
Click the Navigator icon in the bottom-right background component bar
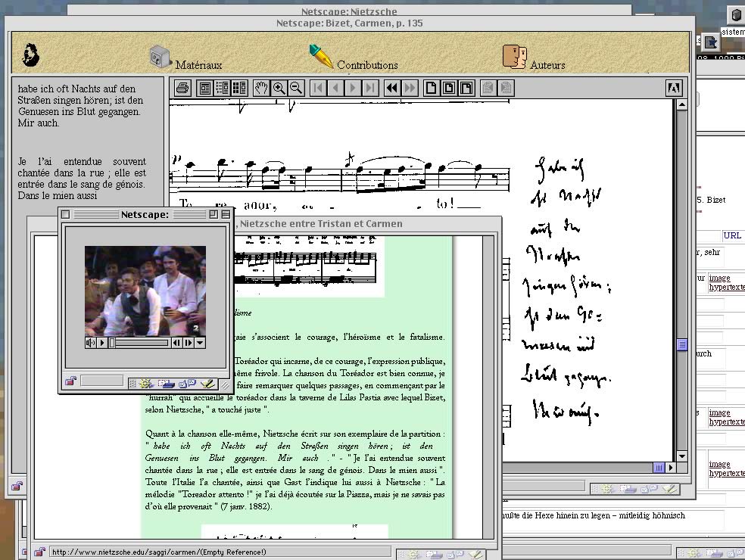(x=694, y=553)
